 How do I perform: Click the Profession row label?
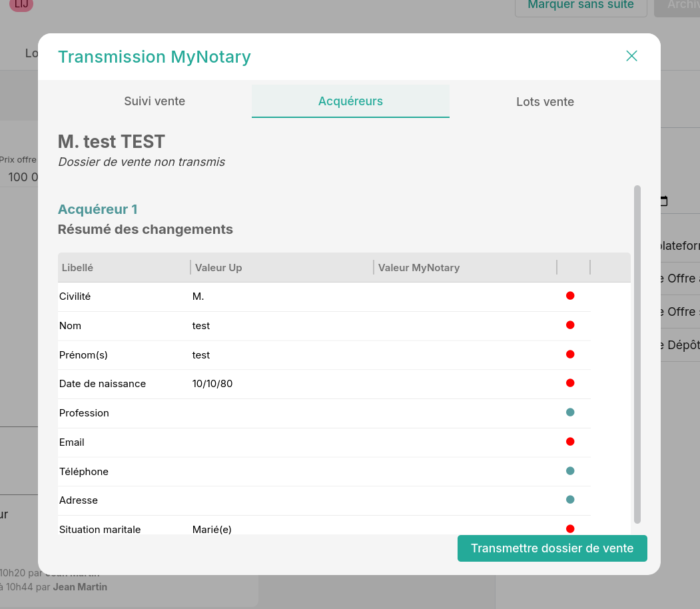coord(84,413)
